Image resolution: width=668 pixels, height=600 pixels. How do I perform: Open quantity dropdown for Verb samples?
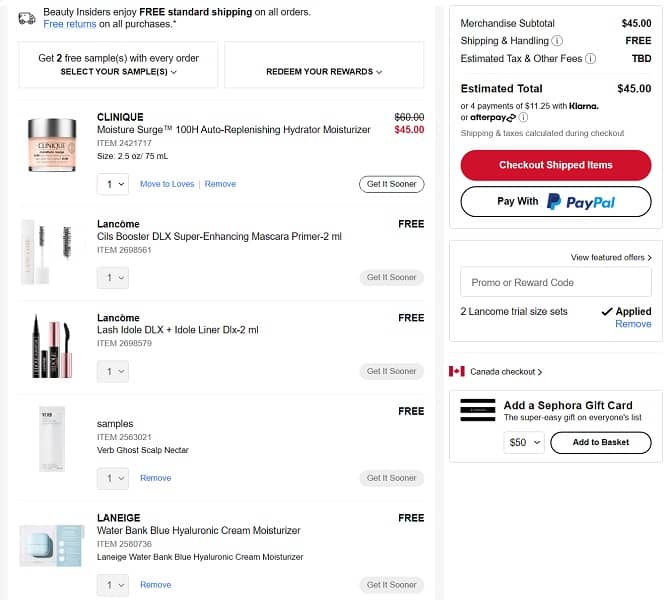coord(113,478)
